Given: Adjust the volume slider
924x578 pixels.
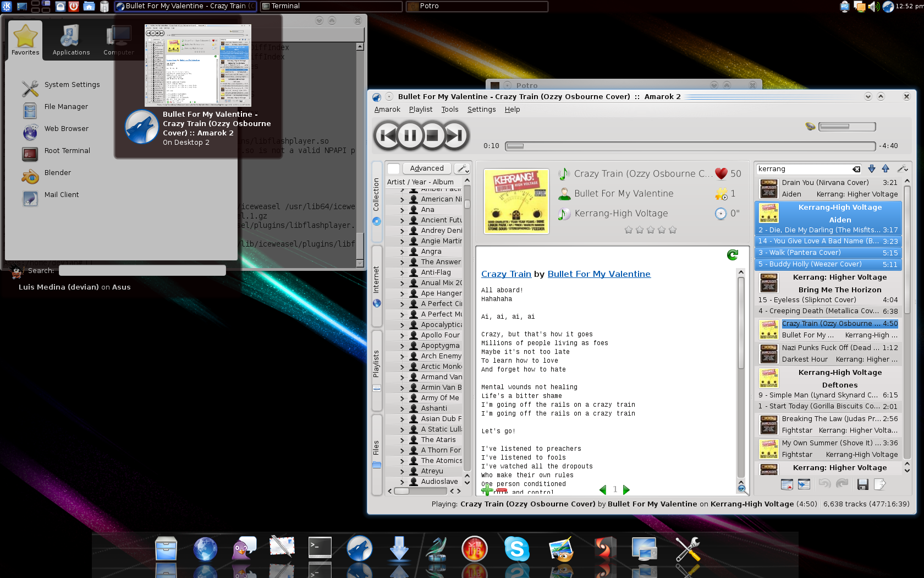Looking at the screenshot, I should click(x=847, y=127).
